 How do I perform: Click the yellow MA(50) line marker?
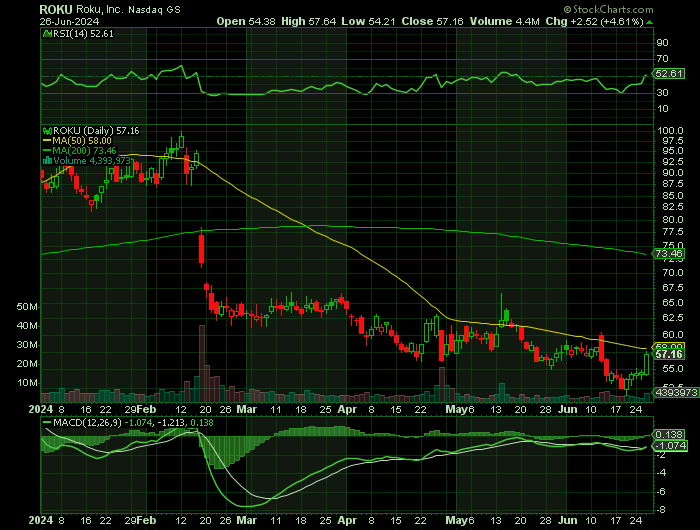click(x=47, y=141)
